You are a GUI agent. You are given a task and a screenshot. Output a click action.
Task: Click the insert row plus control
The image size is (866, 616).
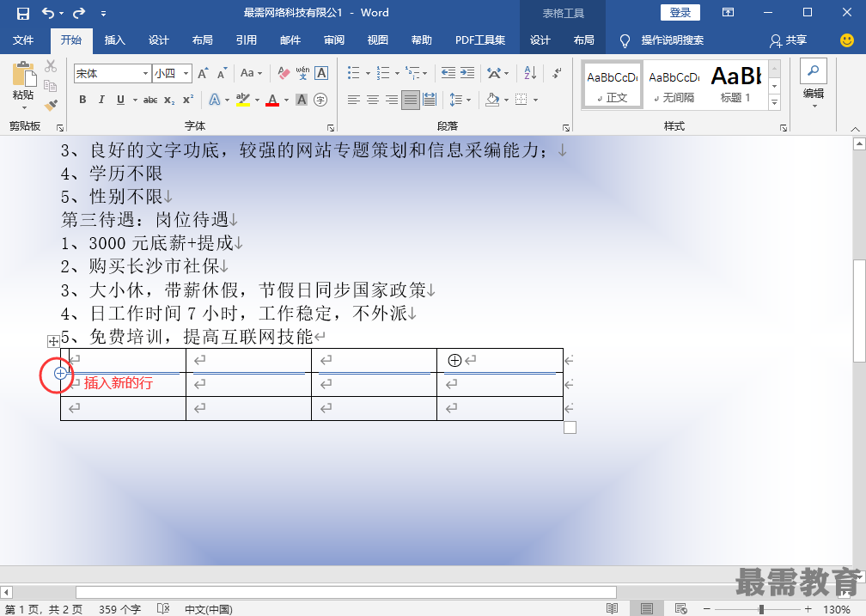[60, 374]
